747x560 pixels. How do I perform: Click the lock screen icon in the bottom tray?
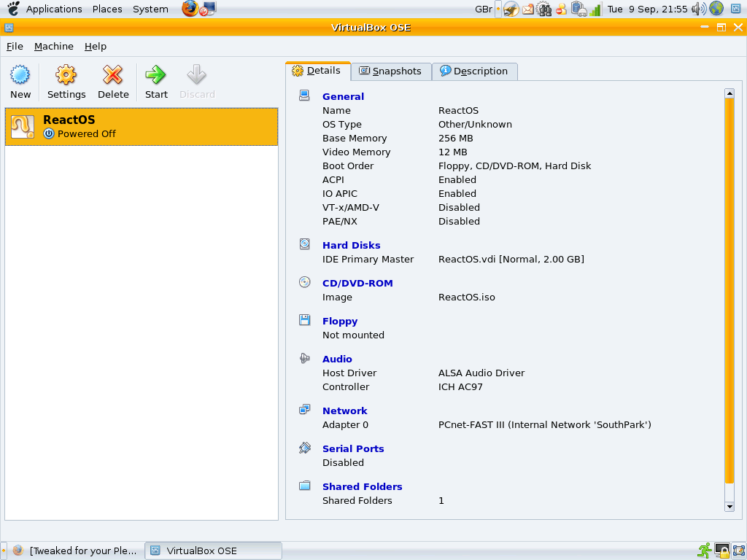coord(721,551)
